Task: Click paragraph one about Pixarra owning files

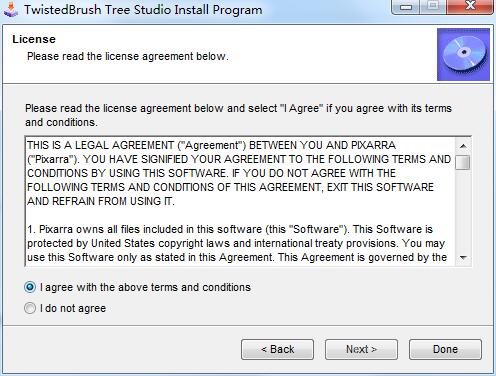Action: pos(237,243)
